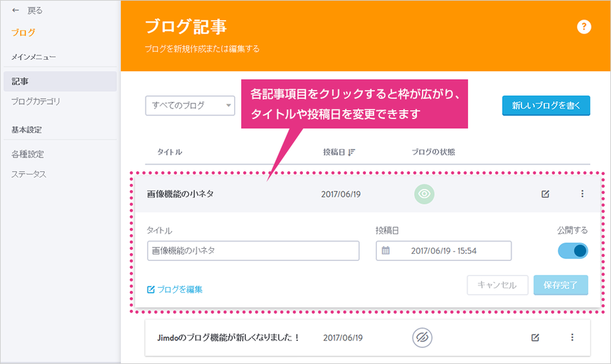Open 各種設定 in the sidebar
The width and height of the screenshot is (611, 364).
click(27, 155)
